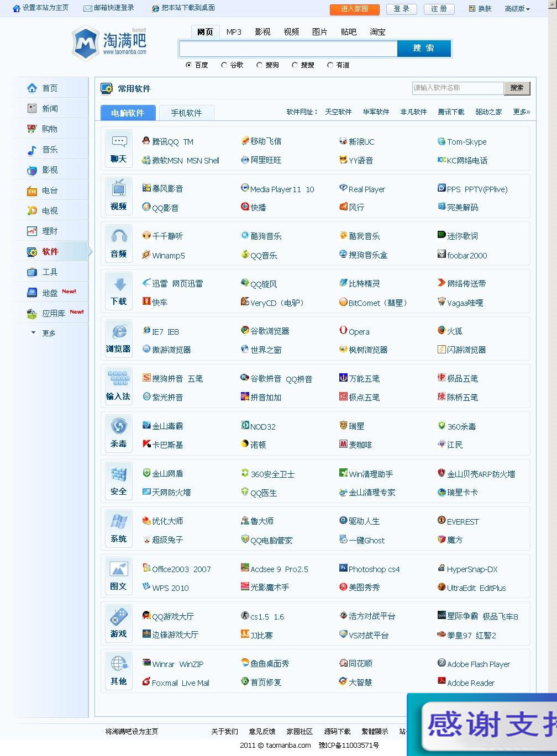Select the 搜搜 search engine radio button
Image resolution: width=557 pixels, height=756 pixels.
click(x=295, y=65)
